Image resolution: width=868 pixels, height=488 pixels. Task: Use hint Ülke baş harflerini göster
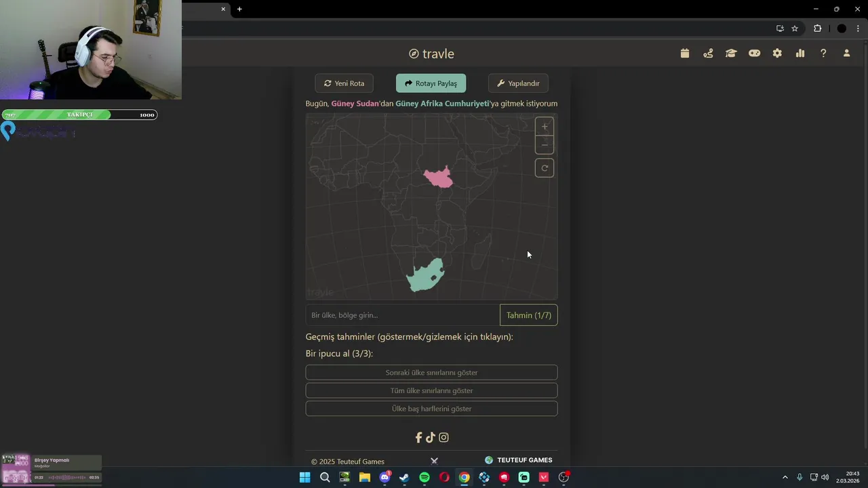431,409
